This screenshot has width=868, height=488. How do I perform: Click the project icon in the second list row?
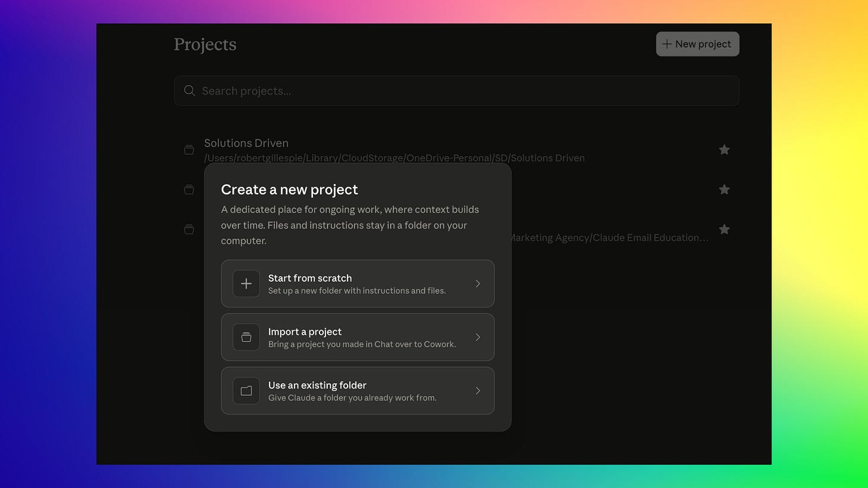[189, 189]
